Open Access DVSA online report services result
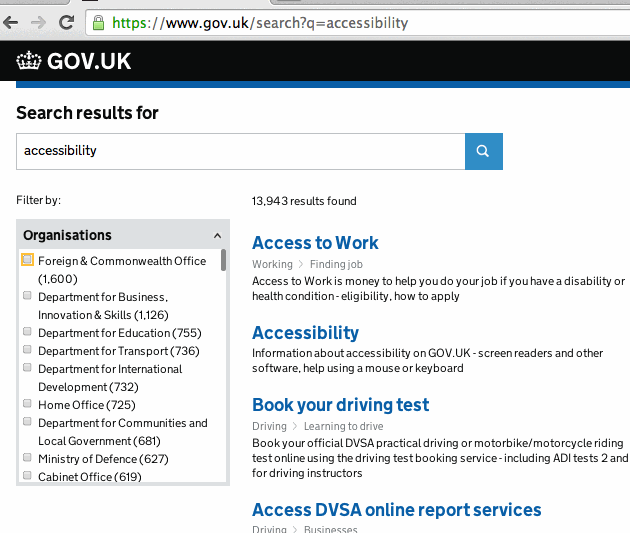The width and height of the screenshot is (630, 533). [397, 510]
